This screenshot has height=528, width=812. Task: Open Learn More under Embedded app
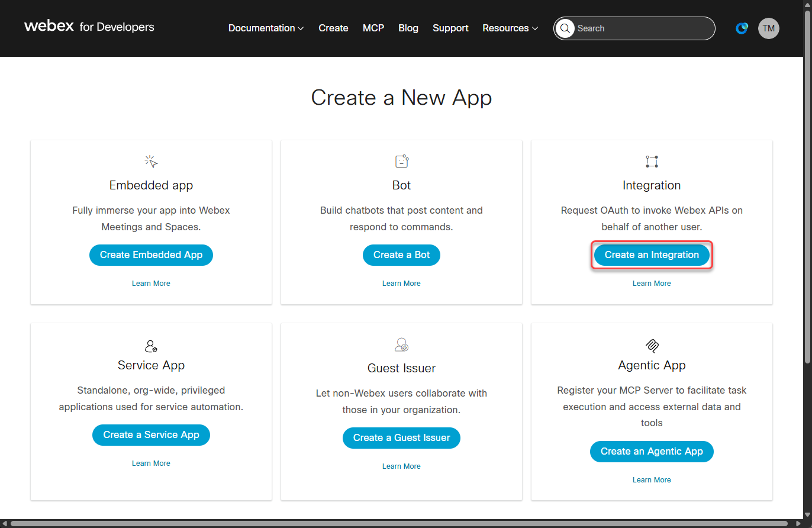[x=151, y=284]
